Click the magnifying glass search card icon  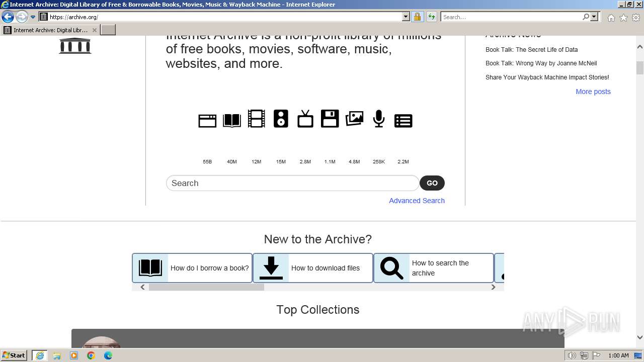coord(392,268)
